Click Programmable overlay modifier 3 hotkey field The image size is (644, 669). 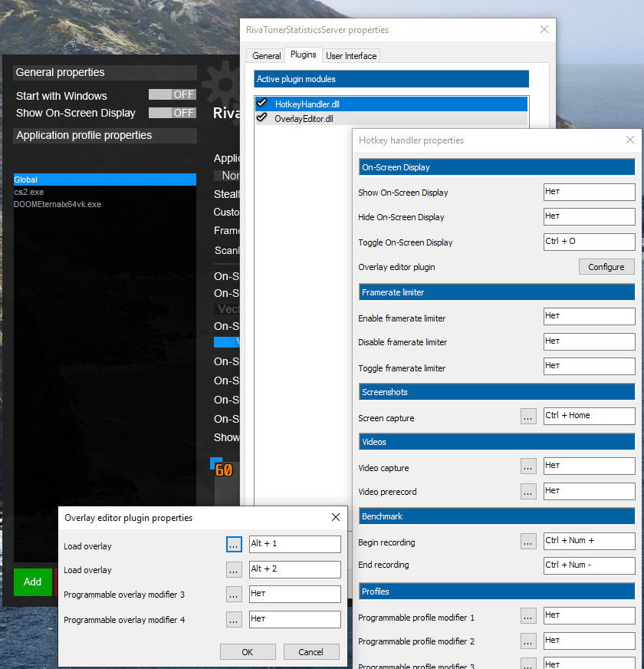pos(294,594)
